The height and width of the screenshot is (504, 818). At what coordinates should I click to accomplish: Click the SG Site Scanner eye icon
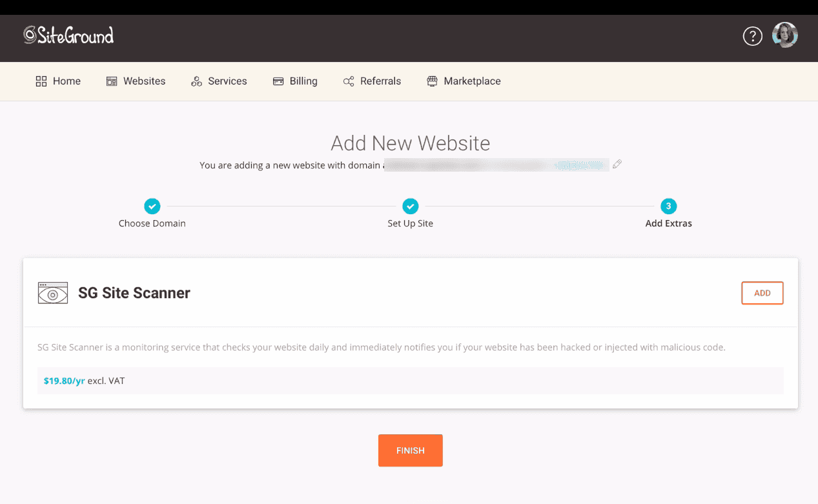click(53, 293)
